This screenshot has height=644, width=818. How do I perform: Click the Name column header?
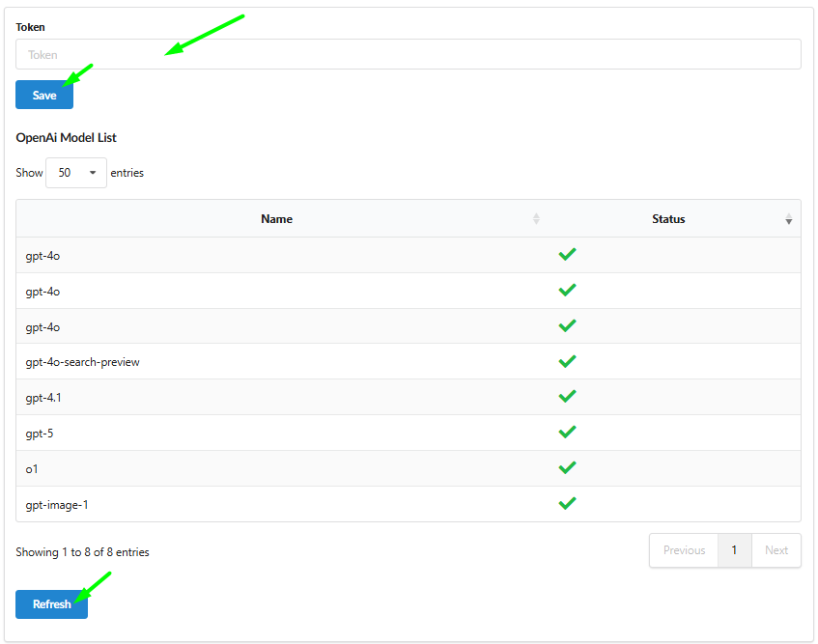click(276, 219)
